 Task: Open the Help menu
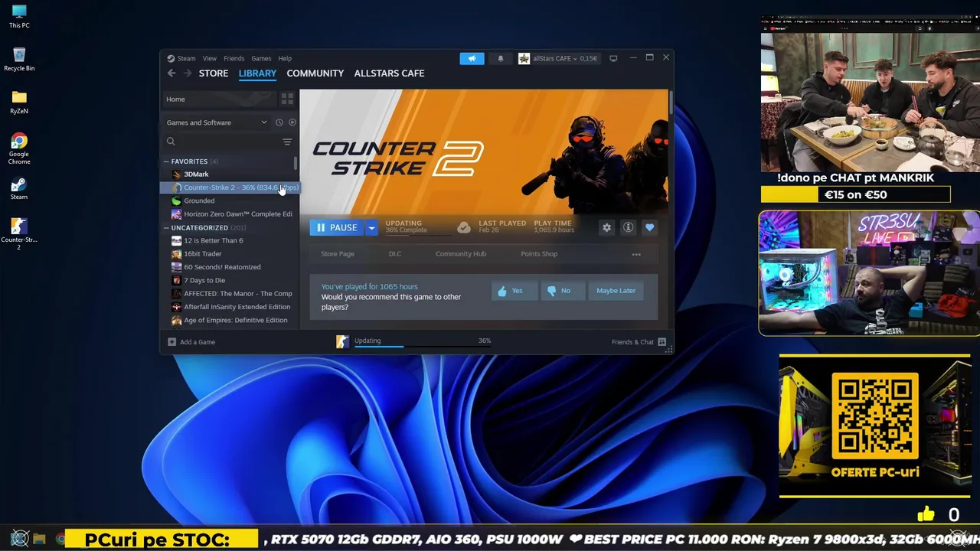[285, 58]
